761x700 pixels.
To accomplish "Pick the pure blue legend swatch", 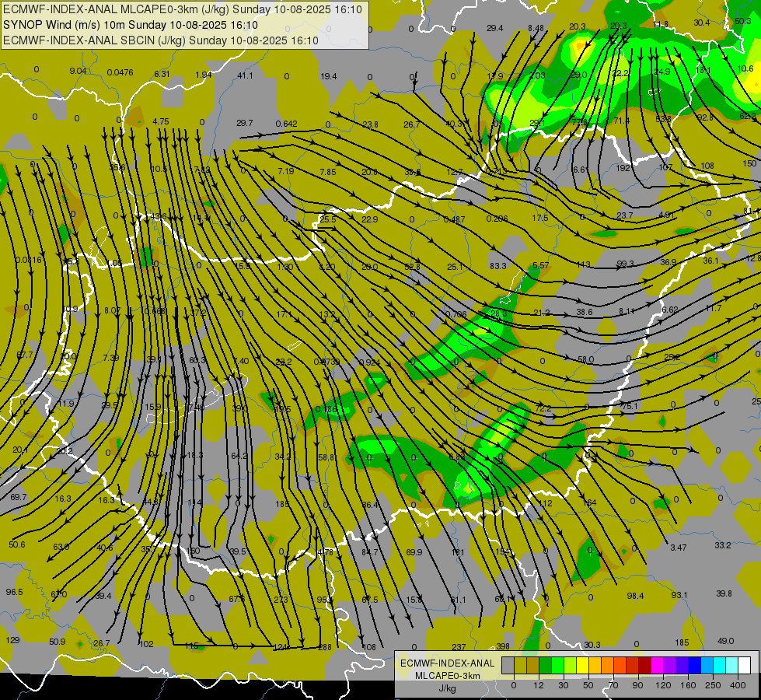I will coord(695,665).
